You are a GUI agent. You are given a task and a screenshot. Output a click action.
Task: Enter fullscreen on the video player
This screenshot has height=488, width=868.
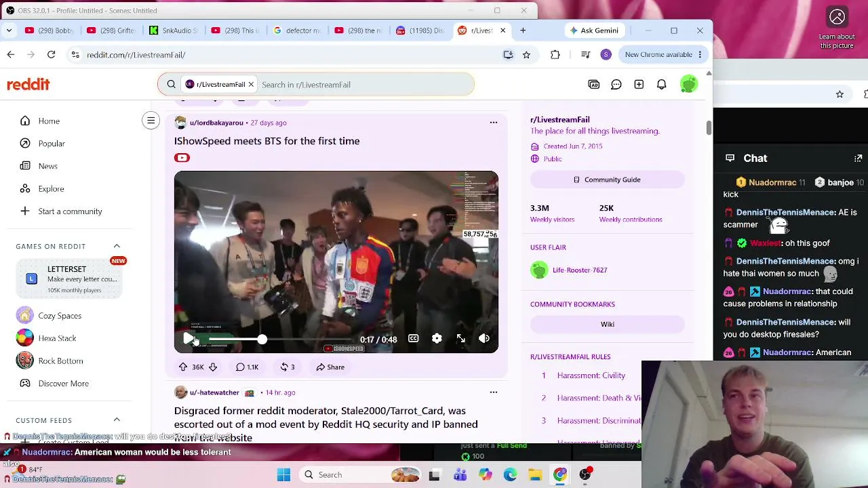coord(460,339)
